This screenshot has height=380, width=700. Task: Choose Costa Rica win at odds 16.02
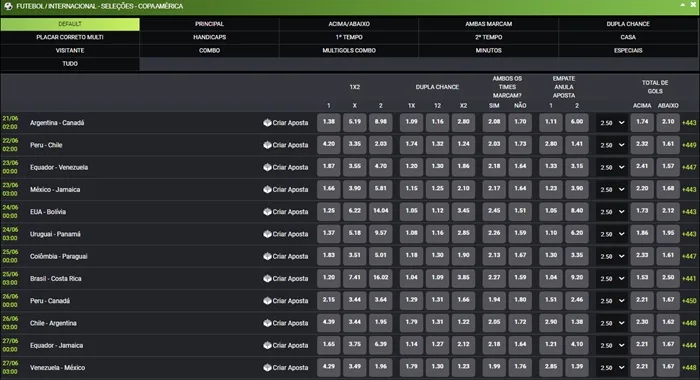click(x=381, y=278)
